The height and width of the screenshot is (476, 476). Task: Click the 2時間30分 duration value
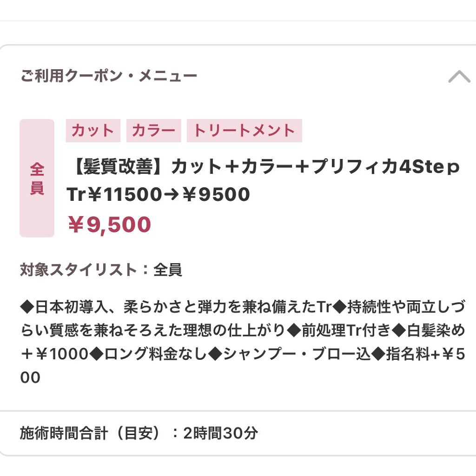click(220, 433)
